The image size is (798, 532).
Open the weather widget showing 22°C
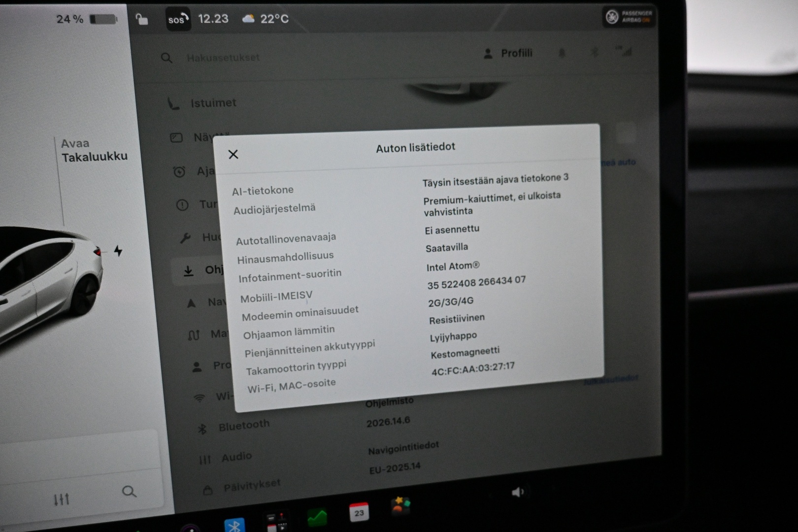(266, 19)
